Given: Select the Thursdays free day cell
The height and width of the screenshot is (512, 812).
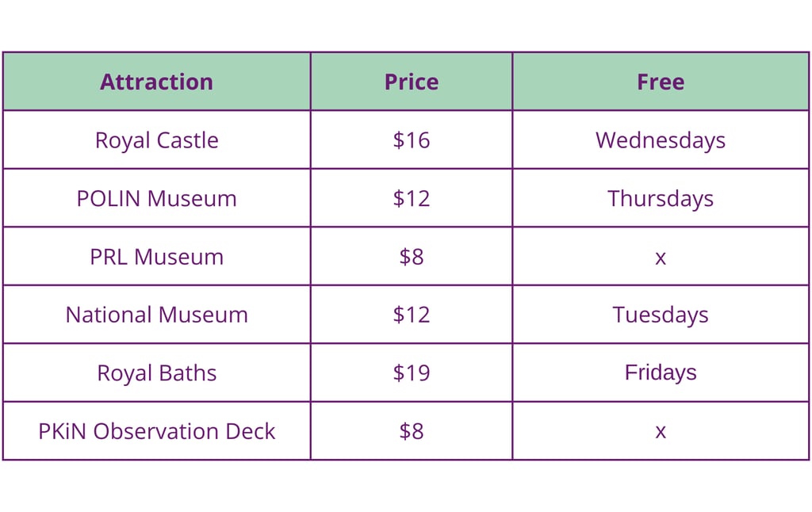Looking at the screenshot, I should [x=660, y=198].
